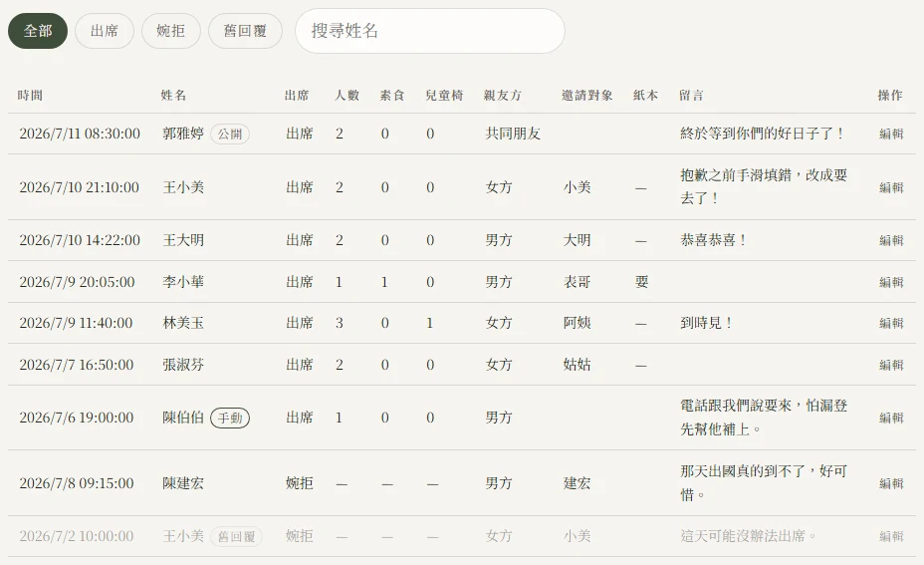Click timestamp 2026/7/9 20:05:00
924x565 pixels.
(77, 283)
